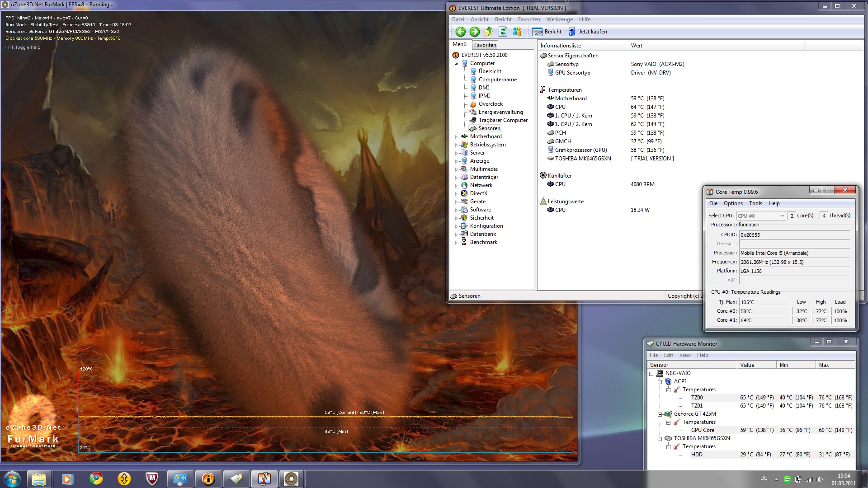Click the McAfee shield taskbar icon
The width and height of the screenshot is (868, 488).
[x=152, y=479]
